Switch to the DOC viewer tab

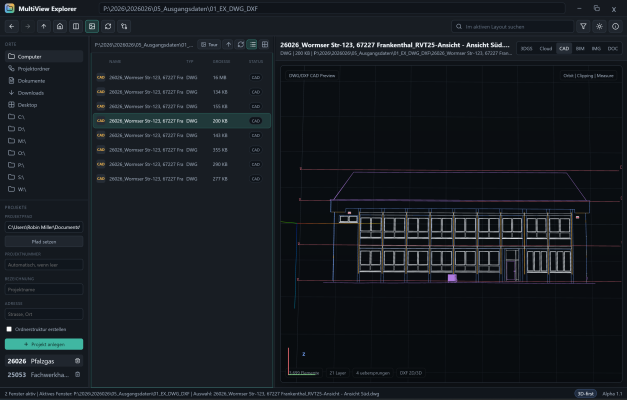(x=613, y=48)
